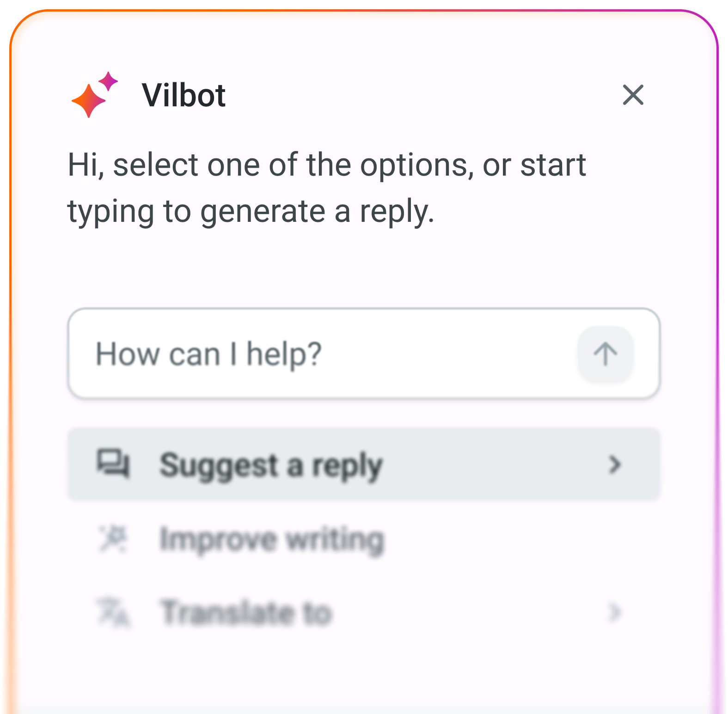The height and width of the screenshot is (714, 728).
Task: Click the magic wand Improve writing icon
Action: pos(113,538)
